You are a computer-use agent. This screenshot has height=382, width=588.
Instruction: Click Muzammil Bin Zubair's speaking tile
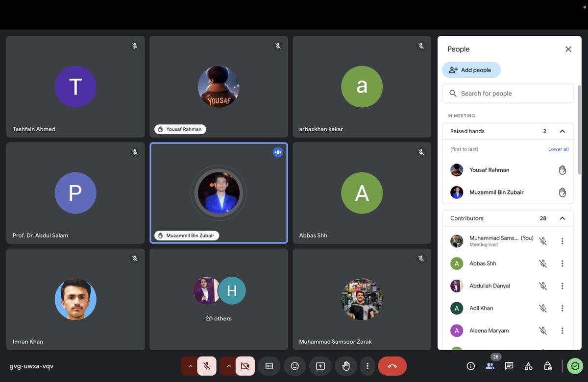coord(219,193)
